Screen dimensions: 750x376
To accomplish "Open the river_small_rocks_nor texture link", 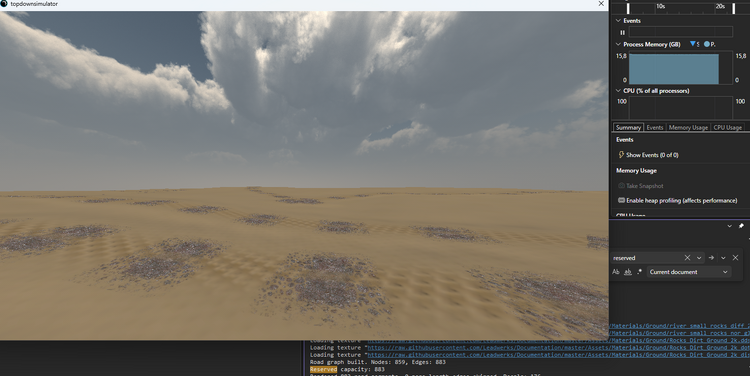I will [x=679, y=333].
